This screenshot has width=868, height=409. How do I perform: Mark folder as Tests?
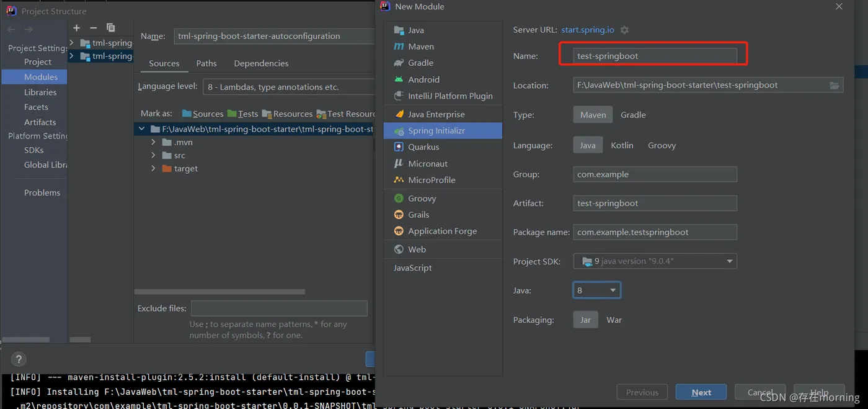(x=242, y=114)
